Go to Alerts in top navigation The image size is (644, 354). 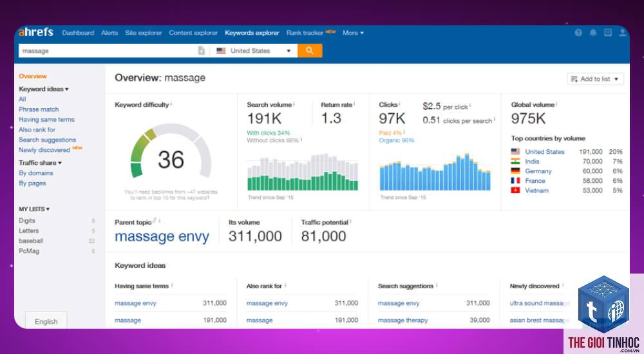109,33
